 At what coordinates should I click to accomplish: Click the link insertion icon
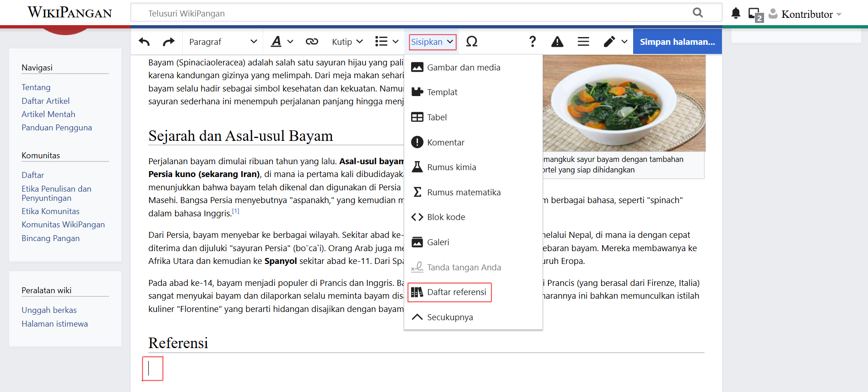tap(312, 42)
